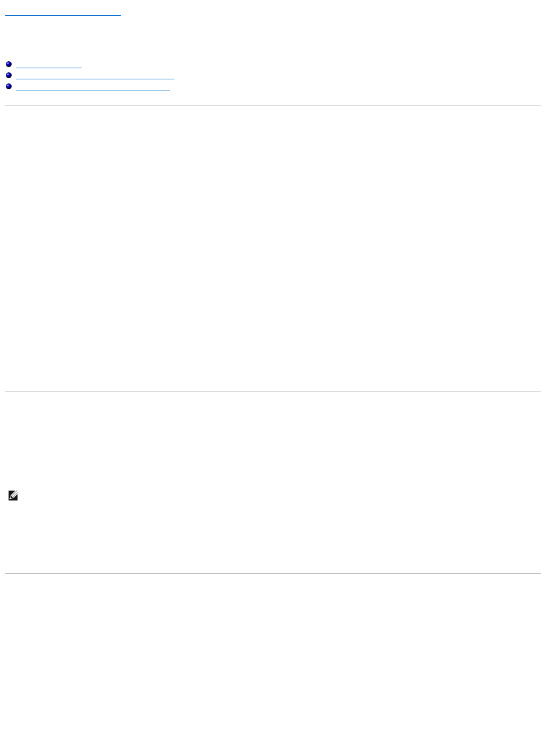546x756 pixels.
Task: Open the second, longest link in the bulleted list
Action: (94, 76)
